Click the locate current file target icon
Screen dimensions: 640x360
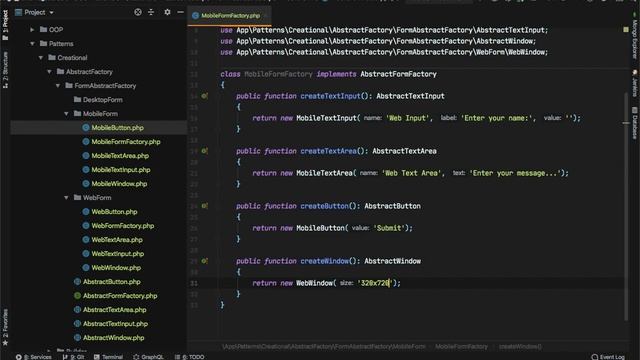click(138, 12)
